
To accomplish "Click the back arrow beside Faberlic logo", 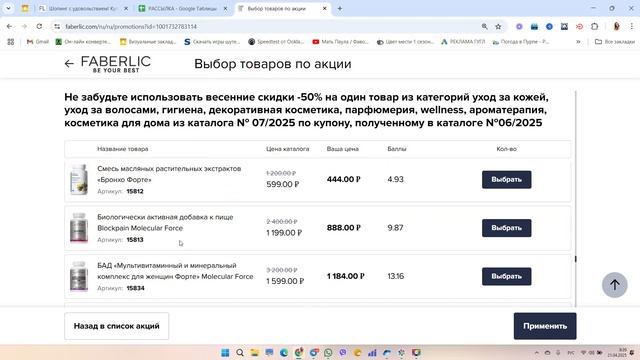I will (69, 64).
